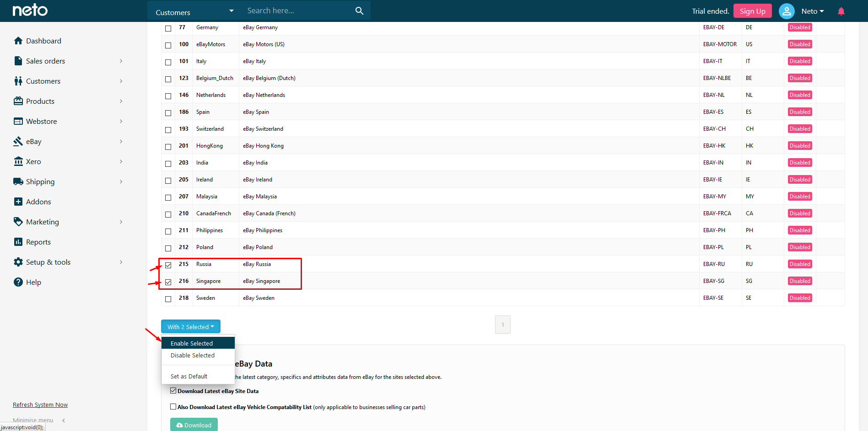Viewport: 868px width, 431px height.
Task: Toggle Download Latest eBay Site Data checkbox
Action: tap(173, 391)
